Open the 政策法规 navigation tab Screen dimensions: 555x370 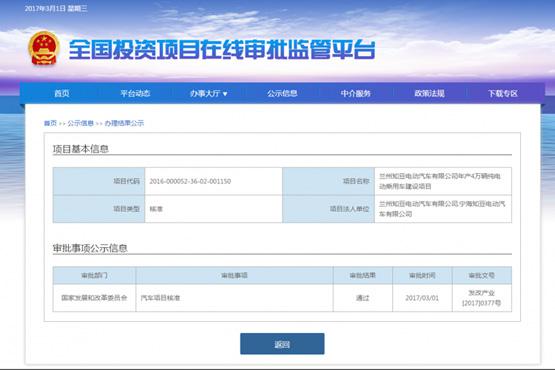click(429, 93)
